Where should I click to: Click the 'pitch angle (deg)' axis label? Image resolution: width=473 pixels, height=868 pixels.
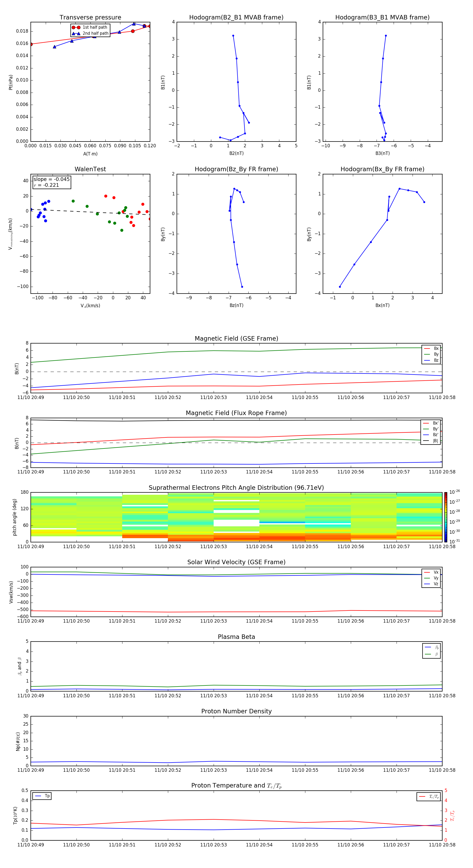(14, 517)
